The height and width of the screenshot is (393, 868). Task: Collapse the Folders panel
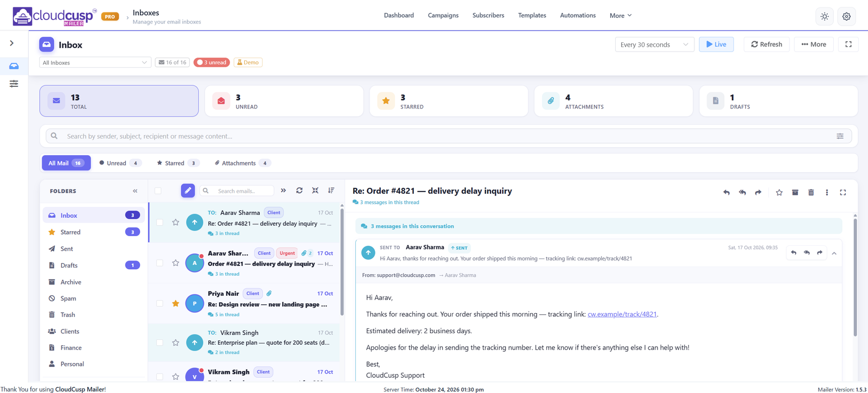click(135, 191)
